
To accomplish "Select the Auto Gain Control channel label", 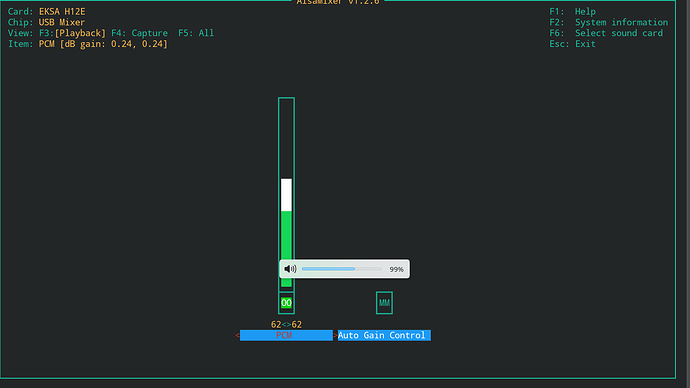I will [x=384, y=335].
